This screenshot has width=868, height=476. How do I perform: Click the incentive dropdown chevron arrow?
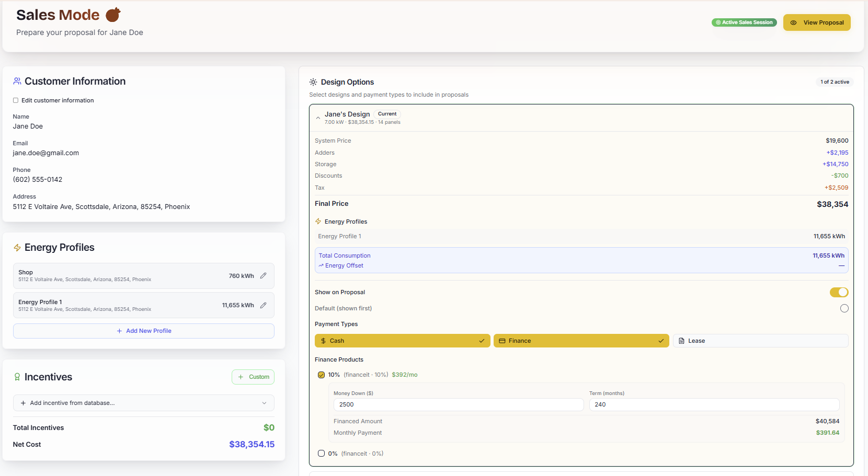click(x=264, y=403)
